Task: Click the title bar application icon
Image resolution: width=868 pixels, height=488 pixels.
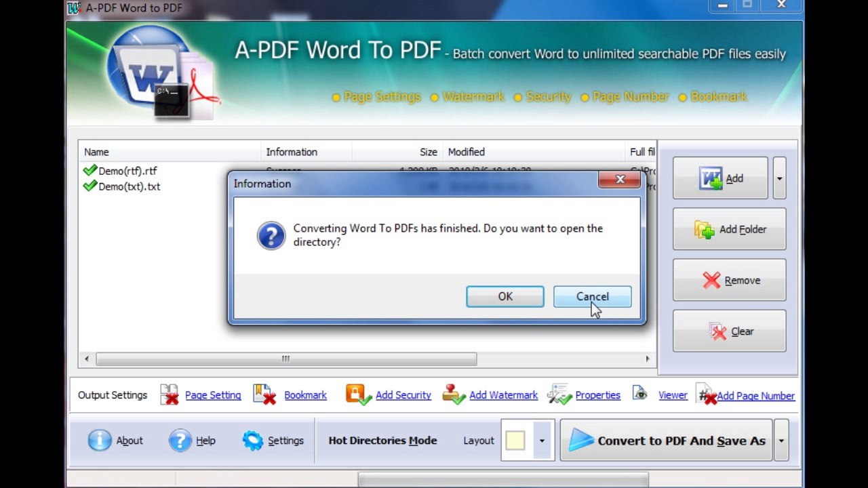Action: coord(74,8)
